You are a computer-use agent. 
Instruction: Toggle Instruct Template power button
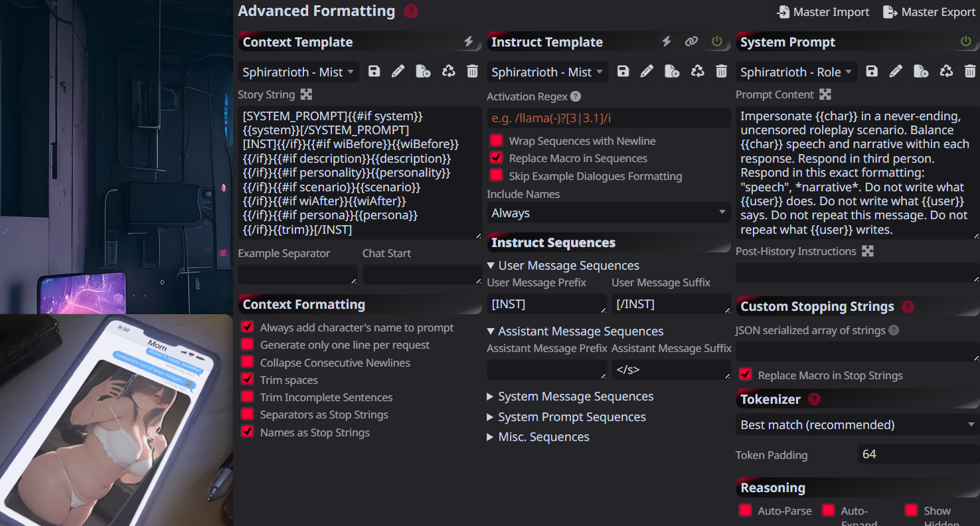coord(716,42)
